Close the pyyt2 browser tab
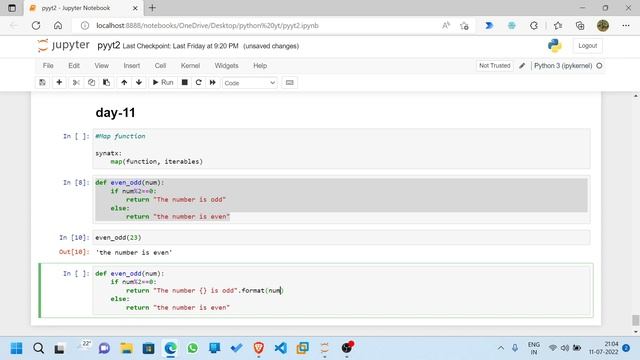 [135, 8]
